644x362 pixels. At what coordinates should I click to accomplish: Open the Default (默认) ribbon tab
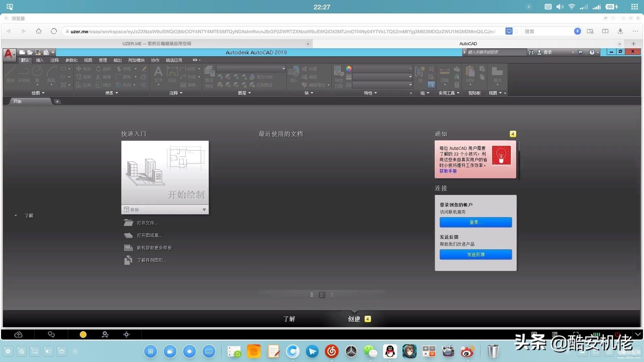click(x=25, y=60)
